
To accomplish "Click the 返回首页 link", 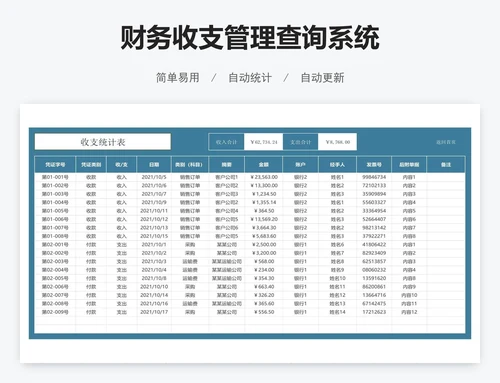I will [x=446, y=142].
